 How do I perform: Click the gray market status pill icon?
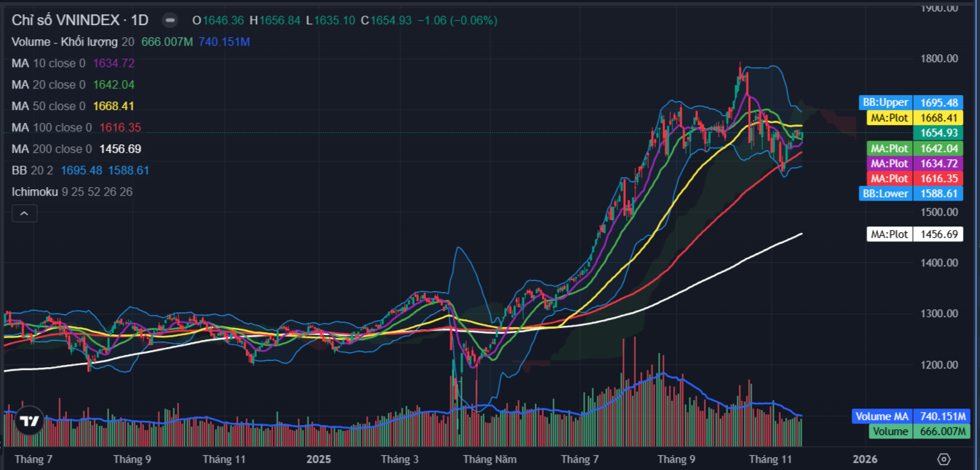[169, 20]
